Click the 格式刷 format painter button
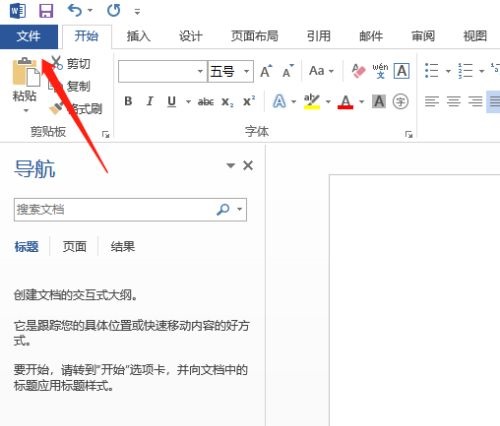The height and width of the screenshot is (426, 500). pos(76,109)
